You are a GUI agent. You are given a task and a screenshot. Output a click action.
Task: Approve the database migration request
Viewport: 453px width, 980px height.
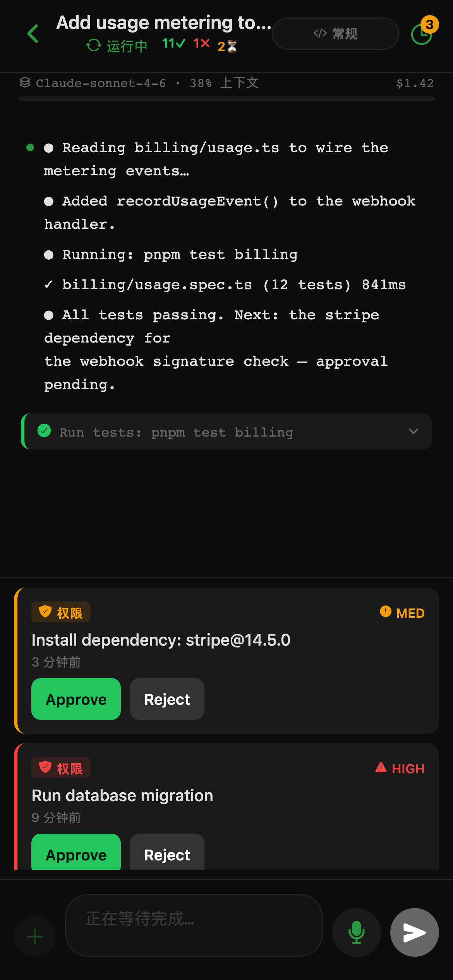point(76,852)
